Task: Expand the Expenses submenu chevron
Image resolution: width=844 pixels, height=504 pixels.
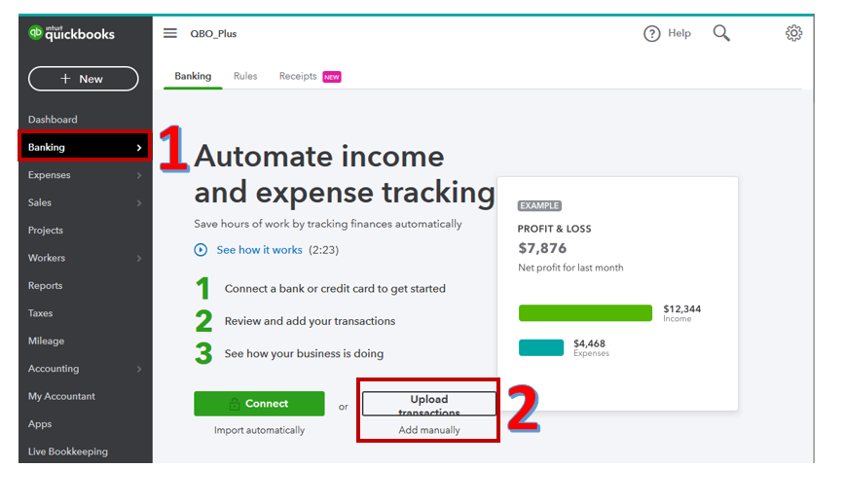Action: pos(139,175)
